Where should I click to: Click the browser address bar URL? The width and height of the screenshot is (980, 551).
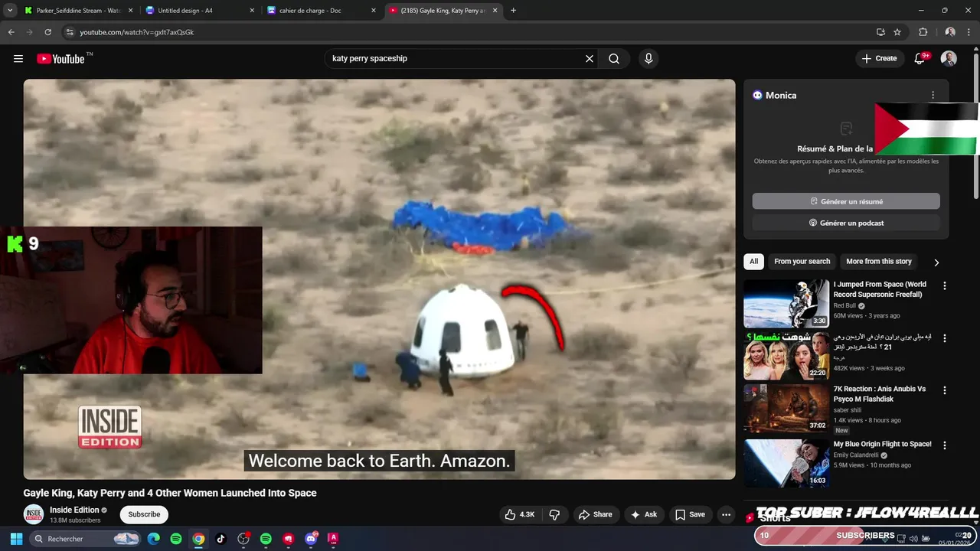point(137,32)
